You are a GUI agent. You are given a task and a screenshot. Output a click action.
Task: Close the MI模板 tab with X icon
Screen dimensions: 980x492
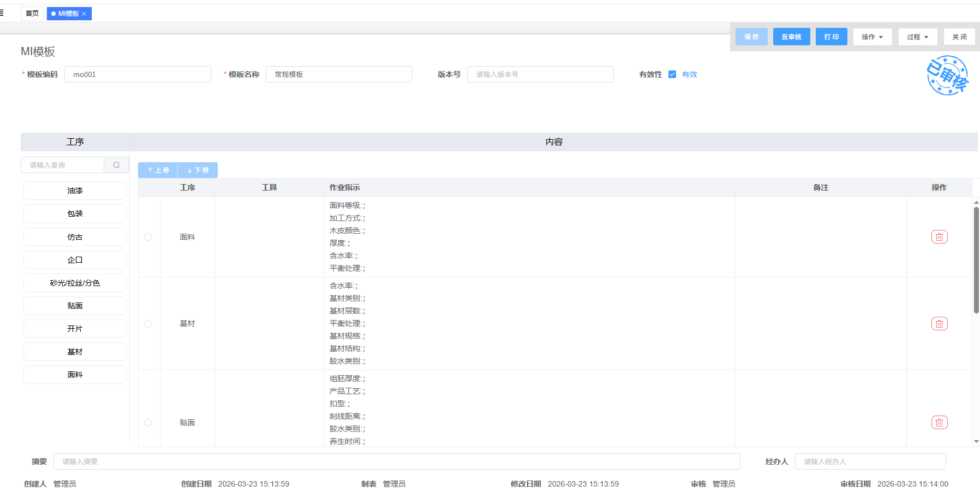click(84, 14)
